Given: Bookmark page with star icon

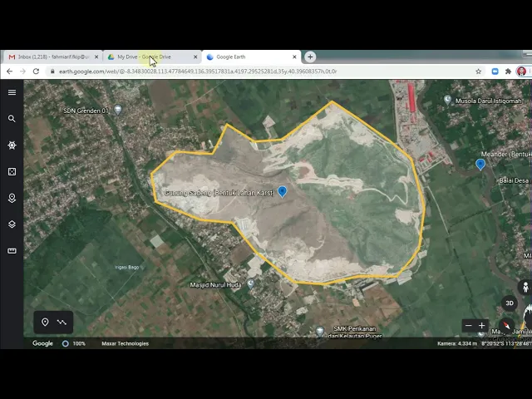Looking at the screenshot, I should click(x=479, y=71).
